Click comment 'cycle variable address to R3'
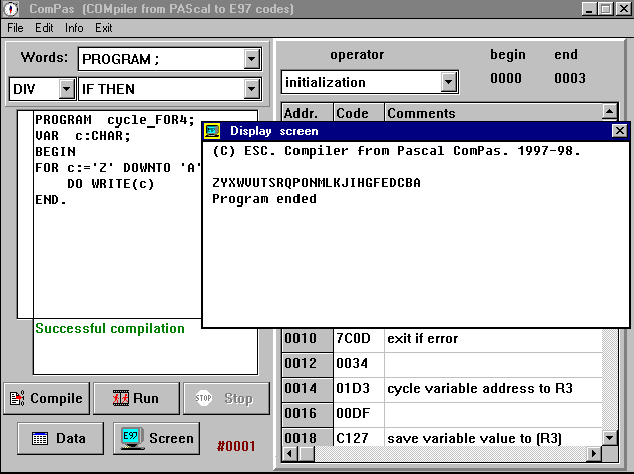Screen dimensions: 634x474 [480, 389]
